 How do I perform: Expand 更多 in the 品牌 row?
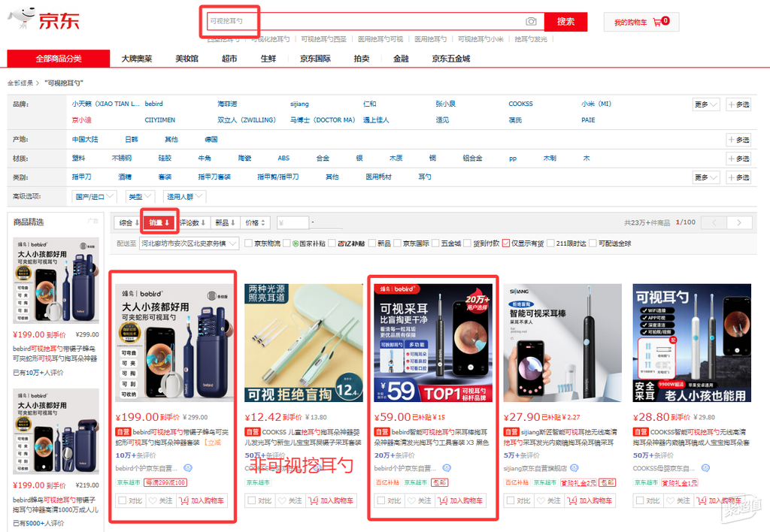[x=706, y=104]
